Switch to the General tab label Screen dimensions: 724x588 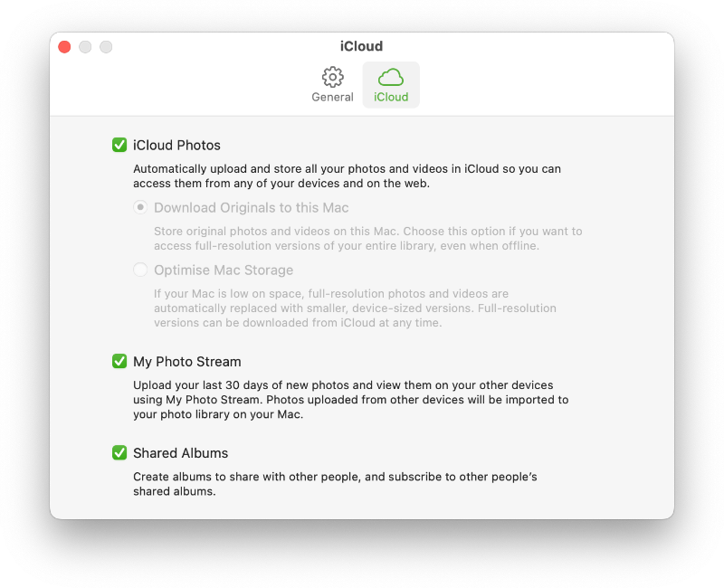(332, 97)
